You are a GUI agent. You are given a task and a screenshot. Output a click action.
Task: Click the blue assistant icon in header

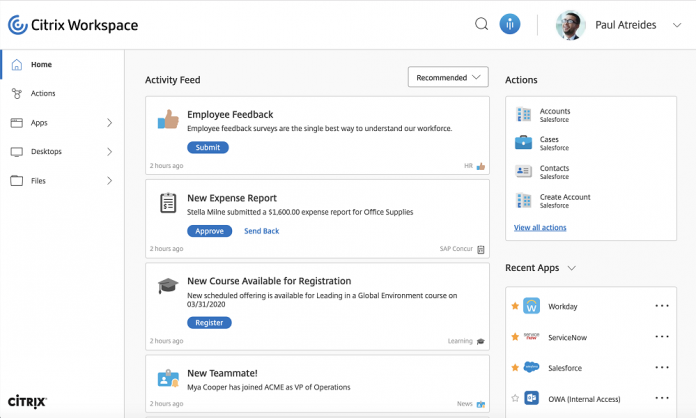[510, 24]
